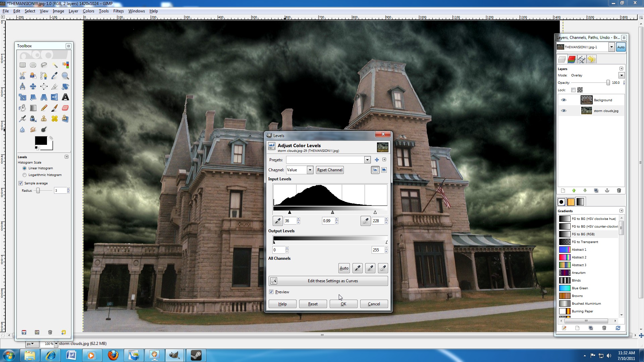Click the layer Opacity slider
The width and height of the screenshot is (644, 362).
point(590,83)
